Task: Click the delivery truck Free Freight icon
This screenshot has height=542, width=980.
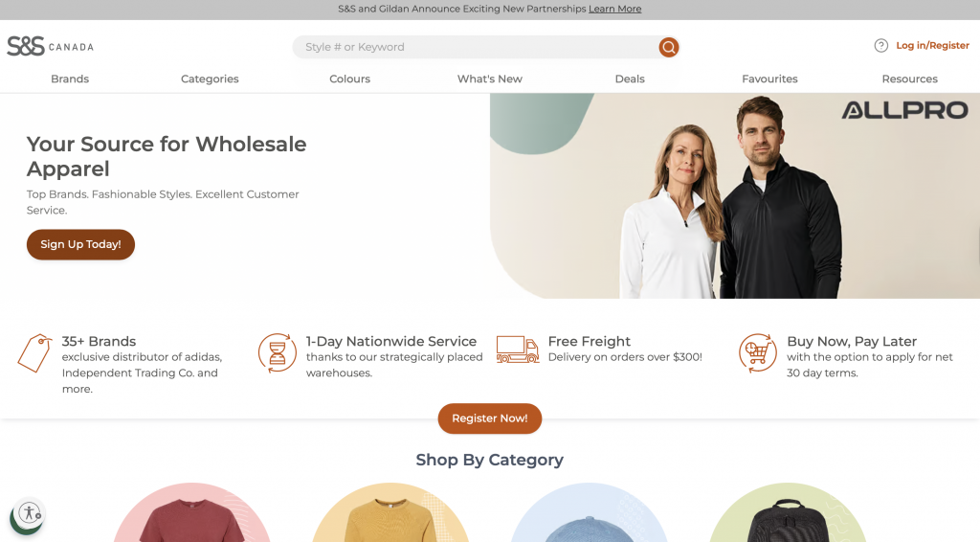Action: pos(518,350)
